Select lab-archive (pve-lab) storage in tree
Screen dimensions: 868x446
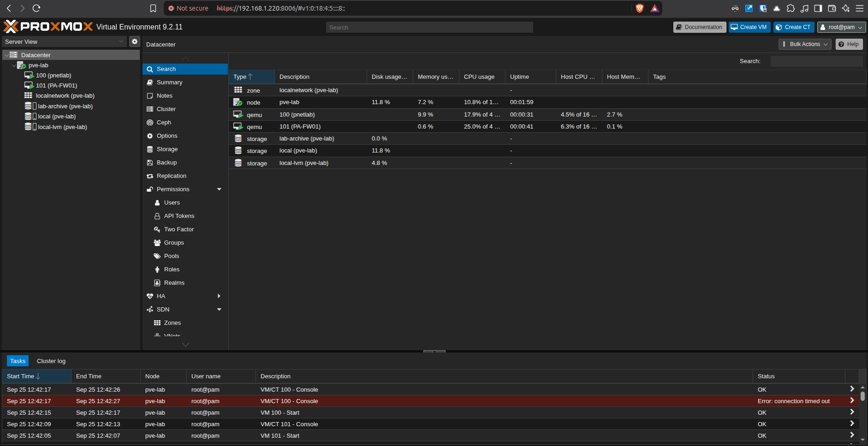pyautogui.click(x=65, y=106)
